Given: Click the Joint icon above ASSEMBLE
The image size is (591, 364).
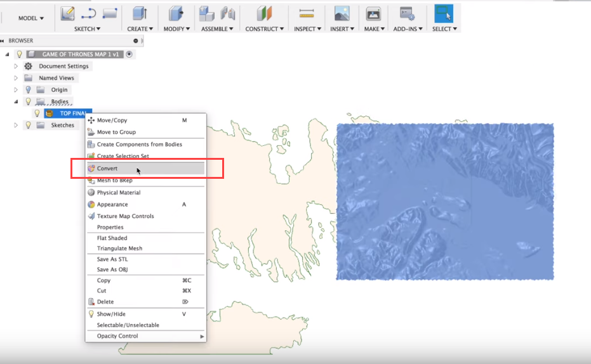Looking at the screenshot, I should point(228,13).
